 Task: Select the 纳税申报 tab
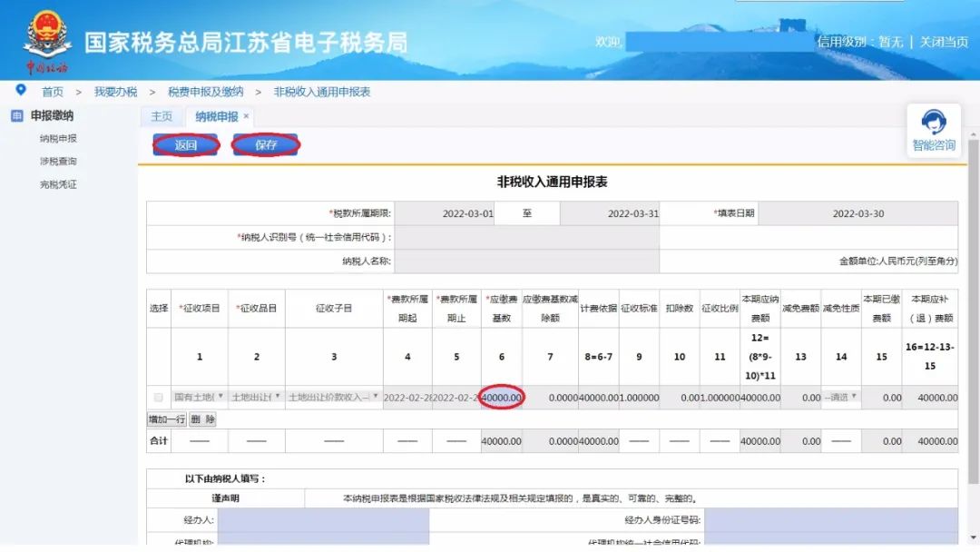click(217, 116)
